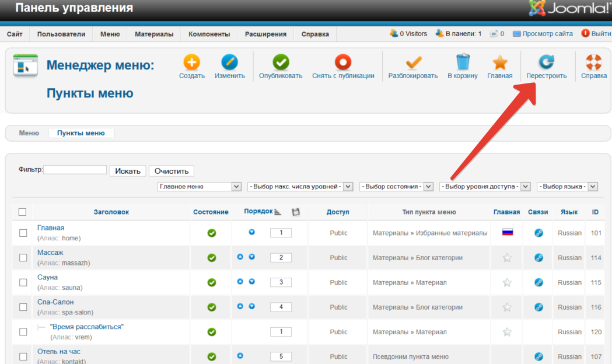Toggle published state of the Сауна item
612x364 pixels.
212,282
